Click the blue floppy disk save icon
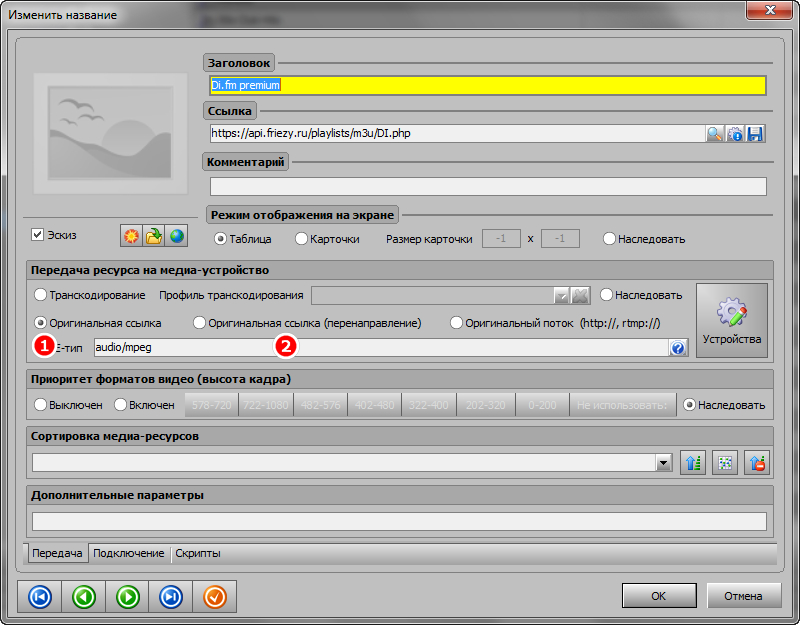 pyautogui.click(x=756, y=134)
